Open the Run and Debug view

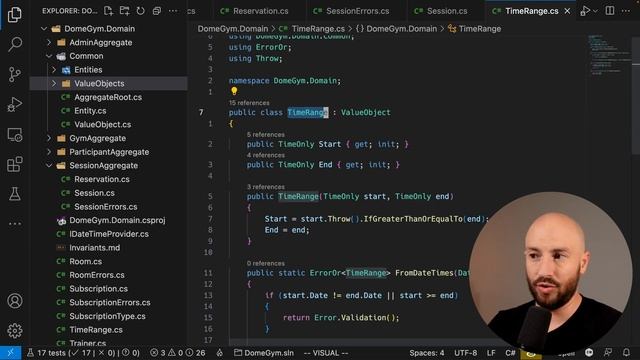pyautogui.click(x=15, y=104)
